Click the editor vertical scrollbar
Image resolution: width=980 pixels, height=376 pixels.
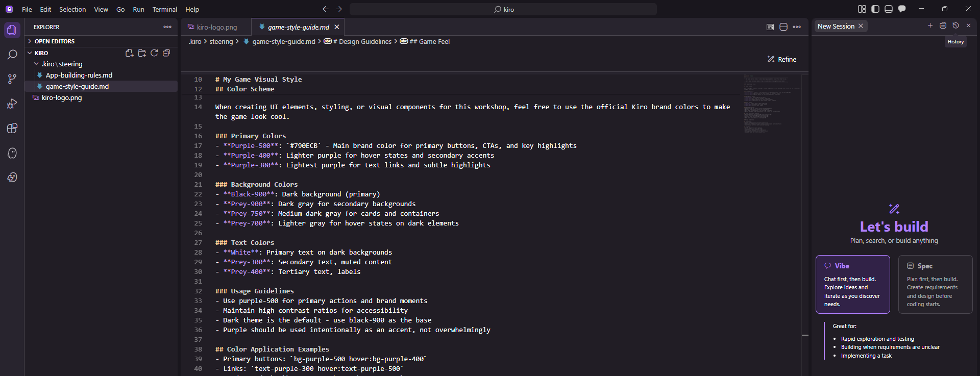(x=805, y=224)
